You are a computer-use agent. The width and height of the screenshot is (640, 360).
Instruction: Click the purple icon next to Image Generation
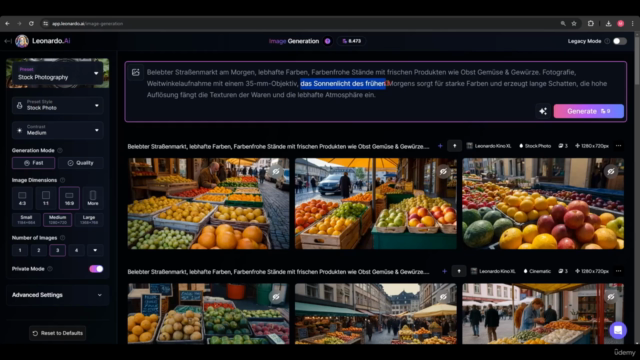coord(327,41)
